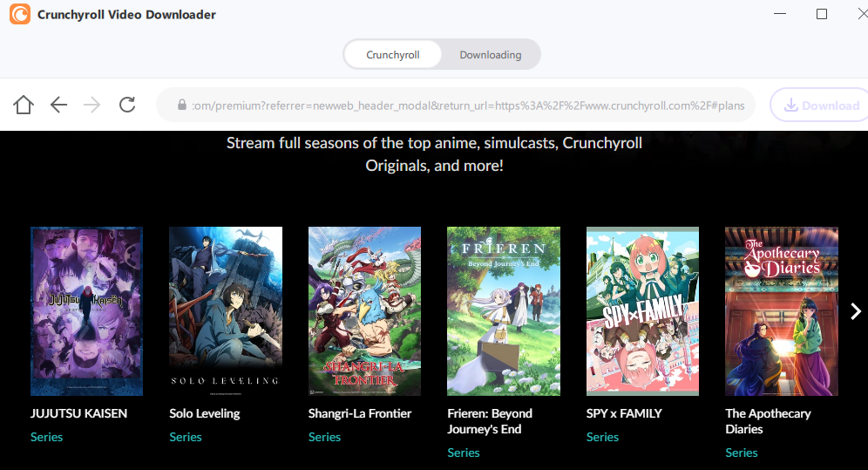Viewport: 868px width, 470px height.
Task: Click Series label under The Apothecary Diaries
Action: [x=742, y=453]
